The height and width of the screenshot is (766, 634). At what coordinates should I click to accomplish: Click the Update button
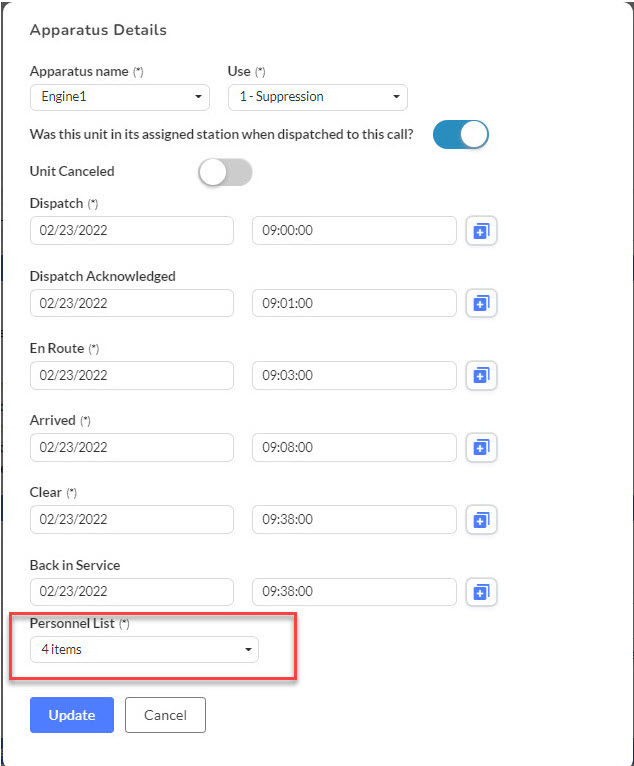pos(72,715)
